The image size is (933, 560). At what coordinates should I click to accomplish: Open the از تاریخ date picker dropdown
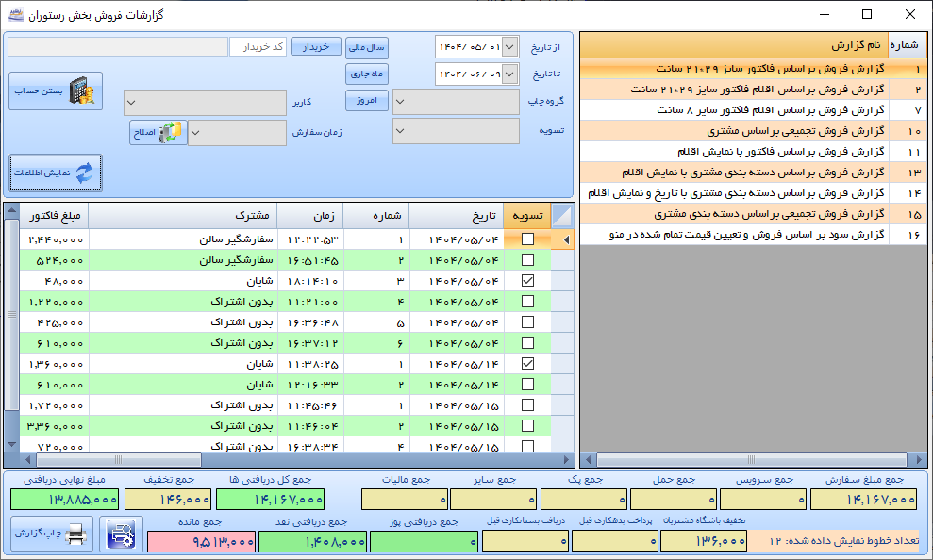510,46
